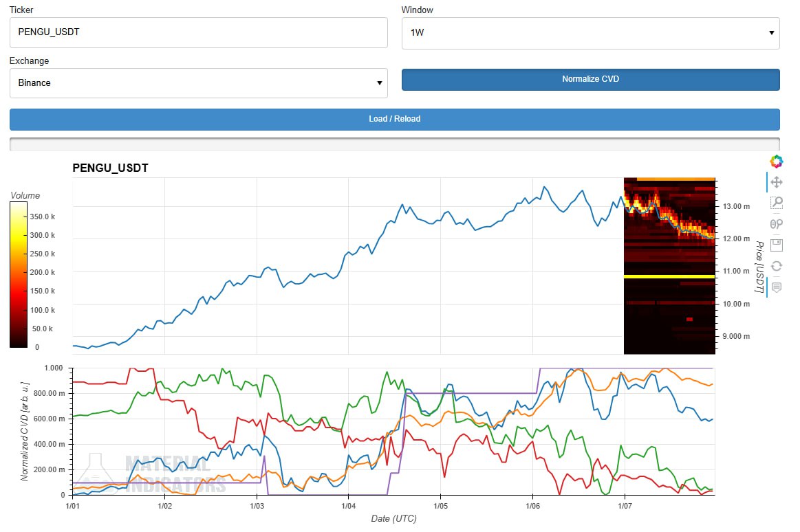This screenshot has width=800, height=532.
Task: Click the Price [USDT] axis title
Action: (x=759, y=267)
